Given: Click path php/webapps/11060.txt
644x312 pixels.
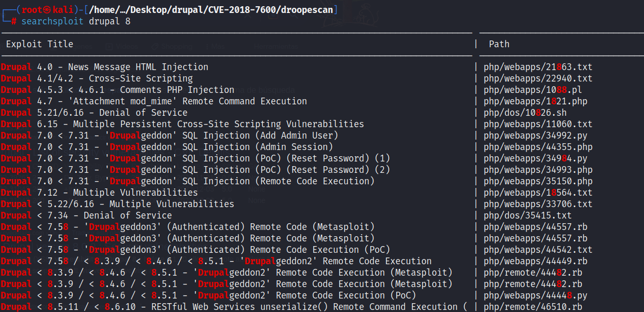Looking at the screenshot, I should tap(538, 124).
